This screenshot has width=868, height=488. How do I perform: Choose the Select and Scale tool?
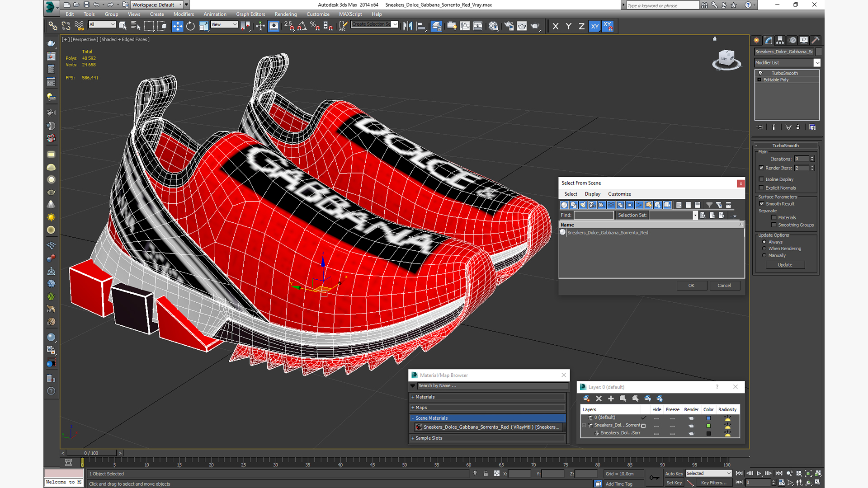(x=203, y=26)
